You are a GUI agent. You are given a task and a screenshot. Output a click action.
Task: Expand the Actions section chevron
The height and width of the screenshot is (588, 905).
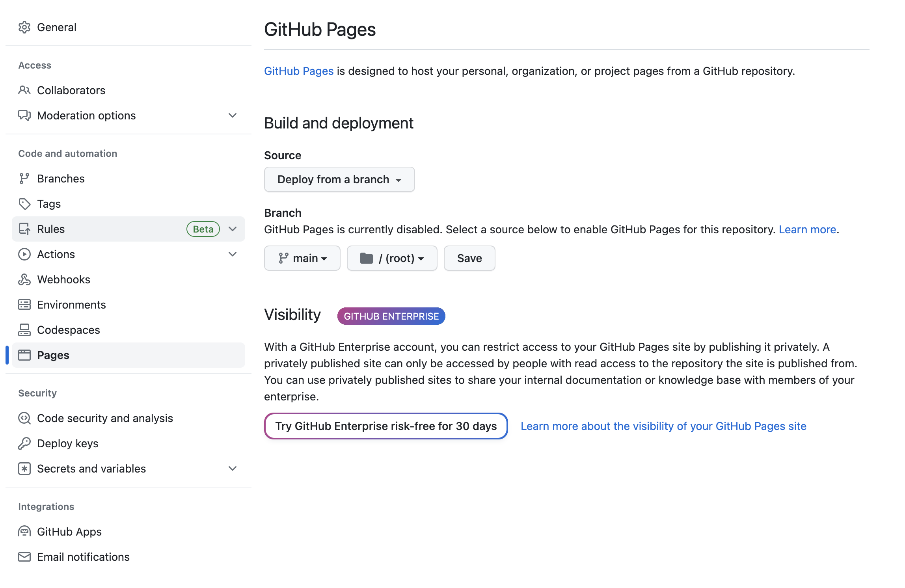coord(233,254)
